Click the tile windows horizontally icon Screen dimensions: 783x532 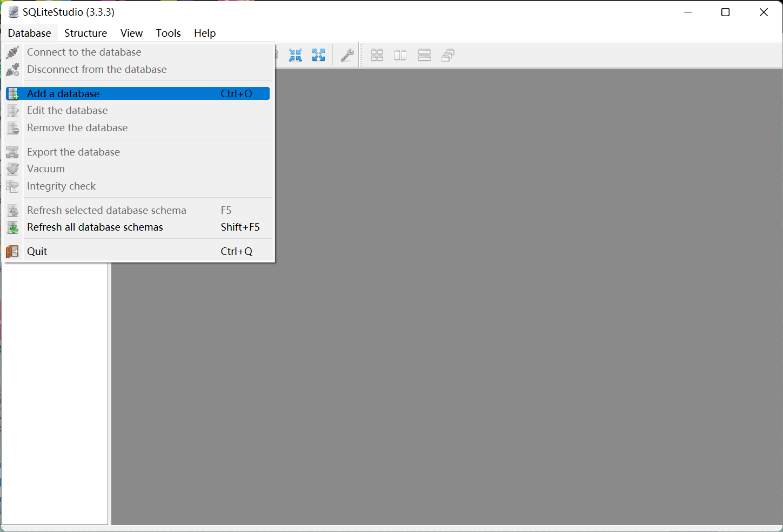[x=400, y=55]
